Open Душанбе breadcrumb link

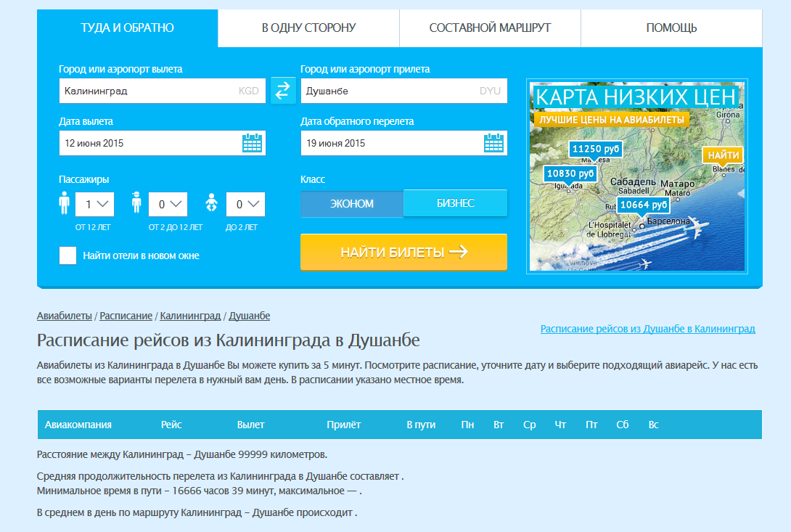(249, 316)
